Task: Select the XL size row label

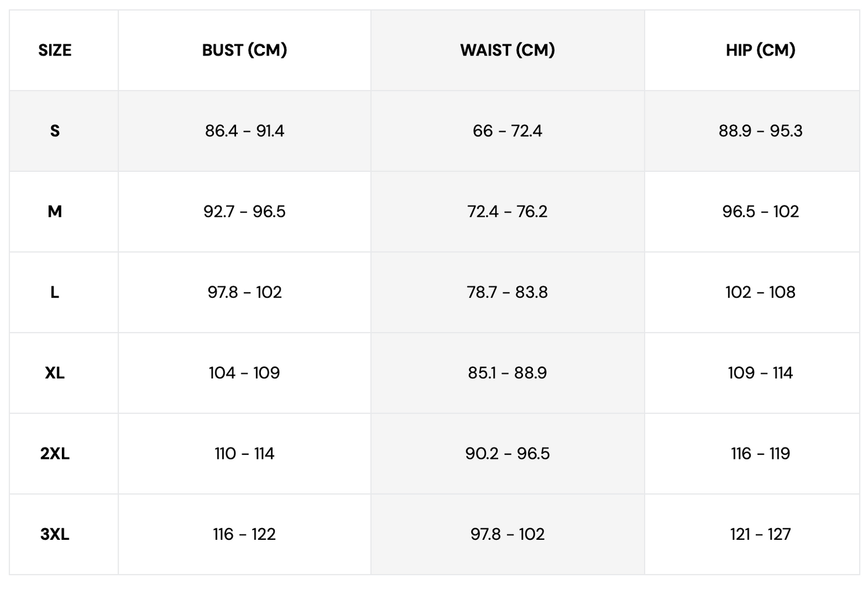Action: [55, 373]
